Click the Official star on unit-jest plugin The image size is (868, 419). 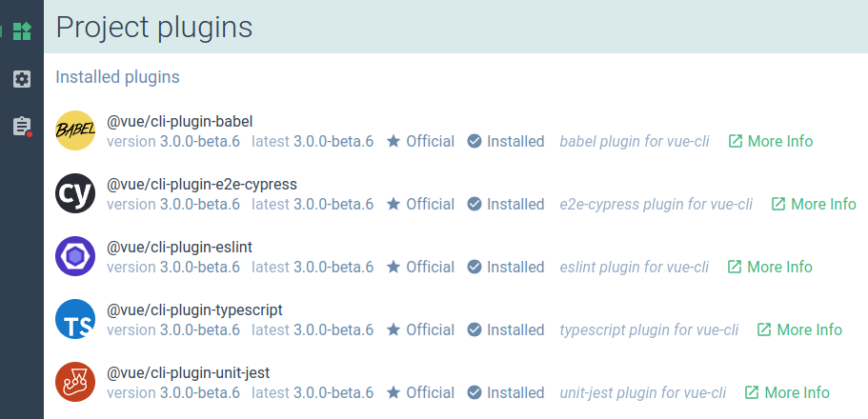pyautogui.click(x=394, y=392)
